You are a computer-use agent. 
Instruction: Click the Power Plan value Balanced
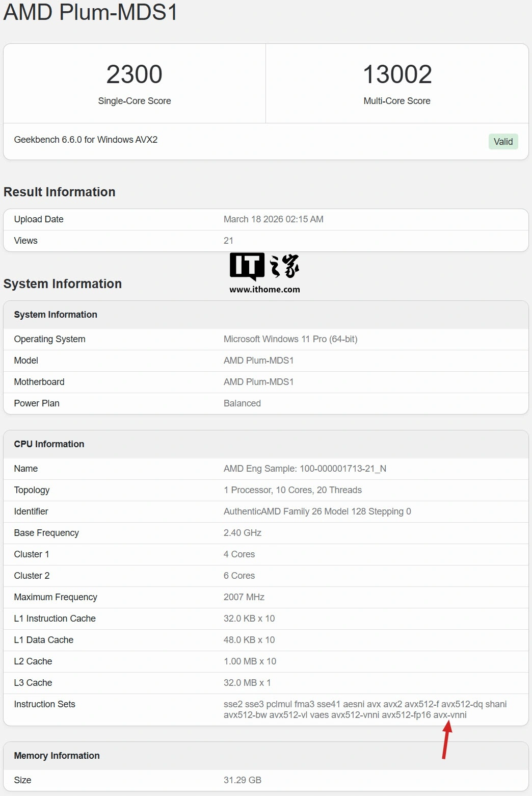pyautogui.click(x=242, y=403)
